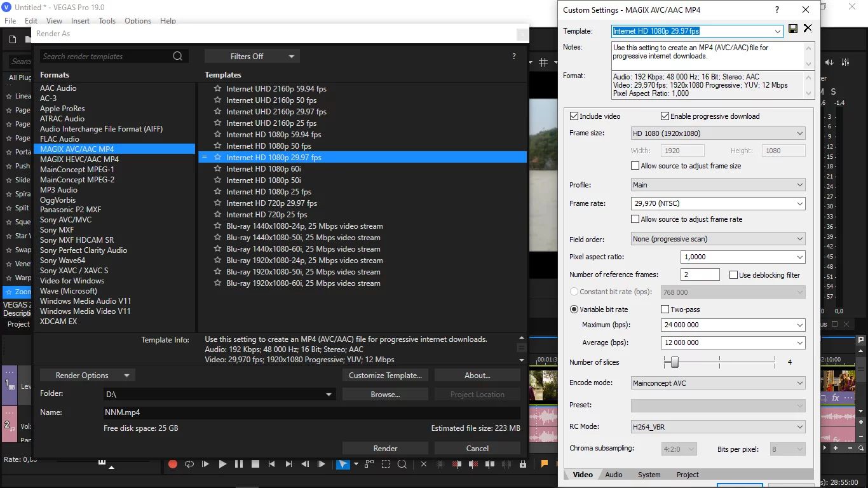Star the Internet UHD 2160p 59.94 fps template
Image resolution: width=868 pixels, height=488 pixels.
(217, 89)
